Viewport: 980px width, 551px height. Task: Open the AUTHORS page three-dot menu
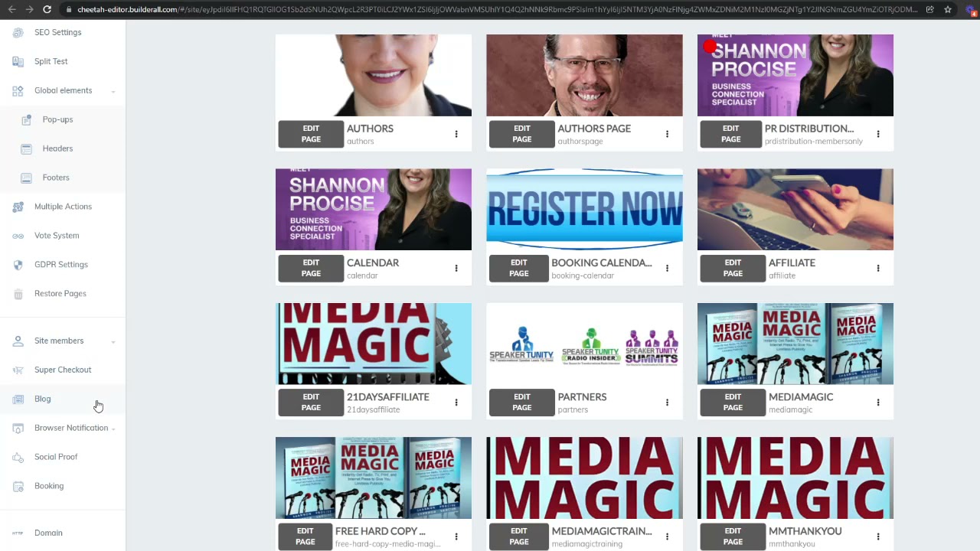click(456, 134)
